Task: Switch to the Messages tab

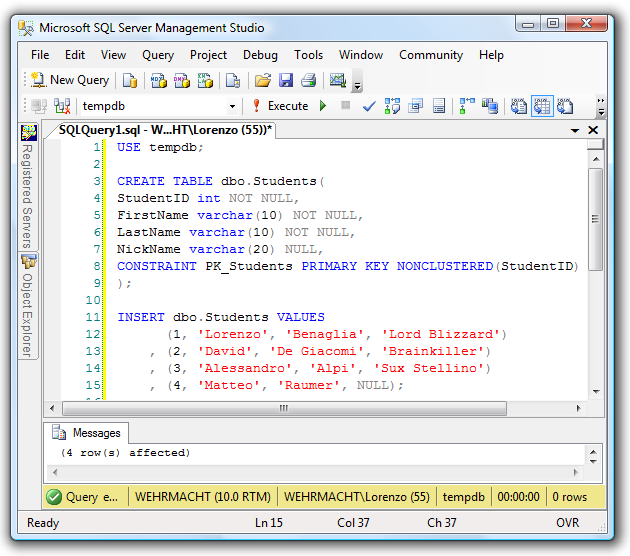Action: point(86,433)
